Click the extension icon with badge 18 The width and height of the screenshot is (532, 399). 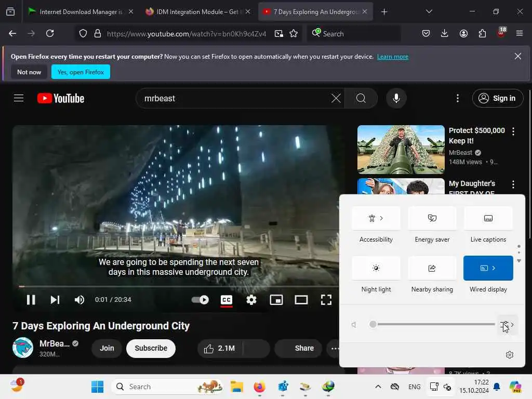[501, 33]
